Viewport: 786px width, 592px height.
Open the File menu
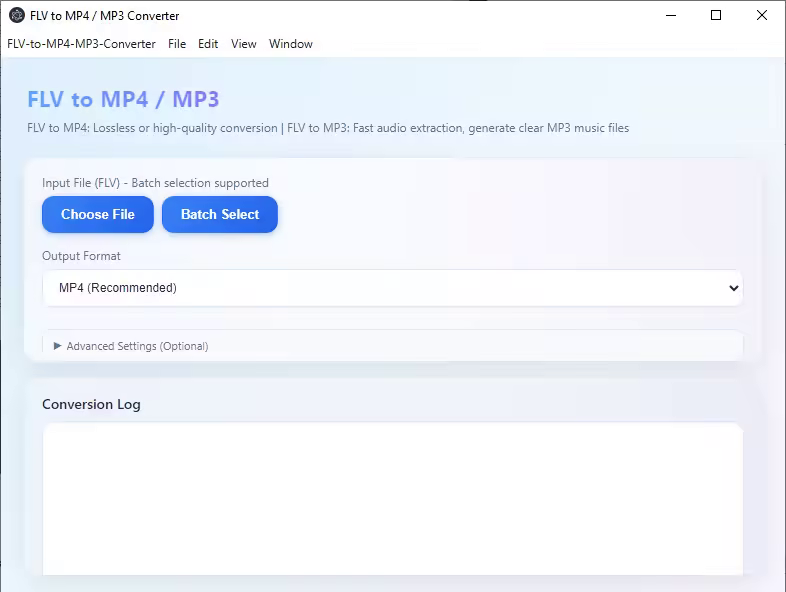[x=177, y=44]
